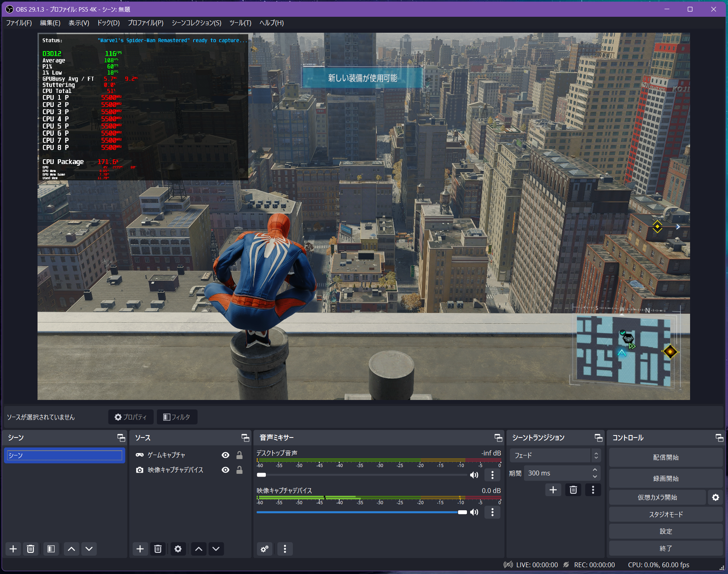Screen dimensions: 728x574
Task: Toggle スタジオモード on
Action: 665,515
